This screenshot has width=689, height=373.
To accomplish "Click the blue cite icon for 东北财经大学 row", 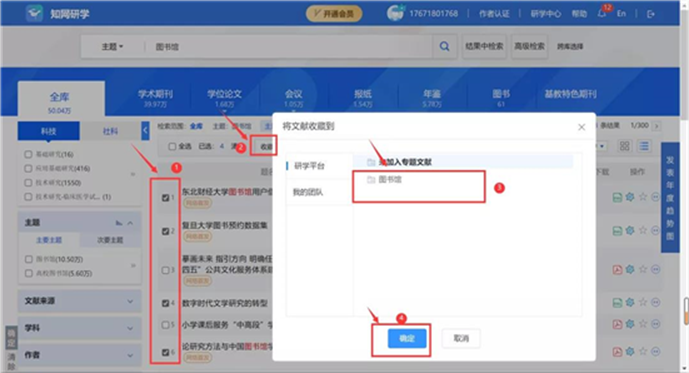I will point(630,197).
